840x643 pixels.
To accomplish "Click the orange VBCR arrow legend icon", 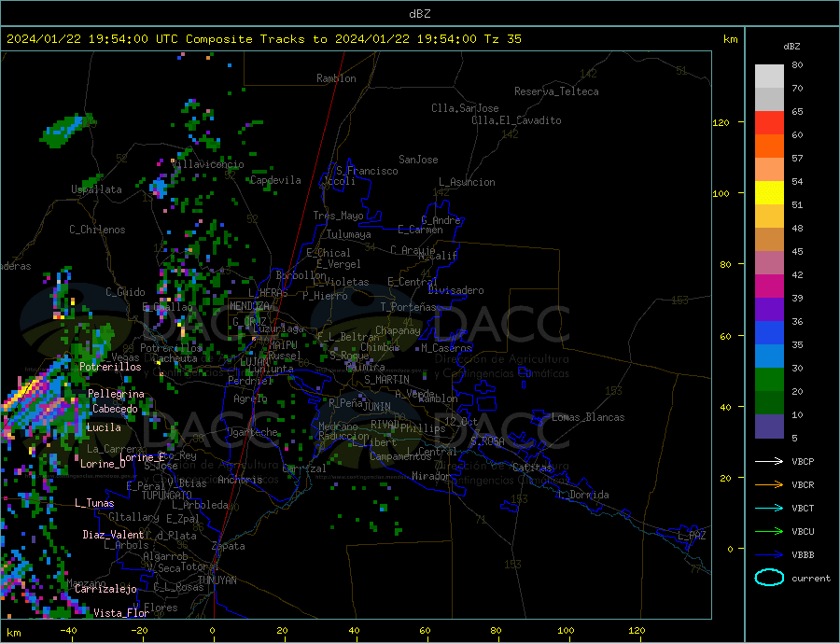I will tap(769, 485).
